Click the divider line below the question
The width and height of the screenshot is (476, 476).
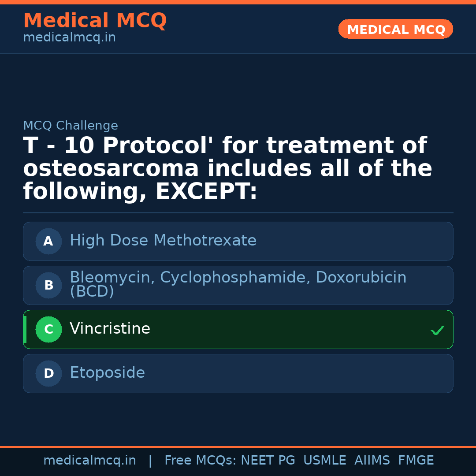[x=238, y=212]
